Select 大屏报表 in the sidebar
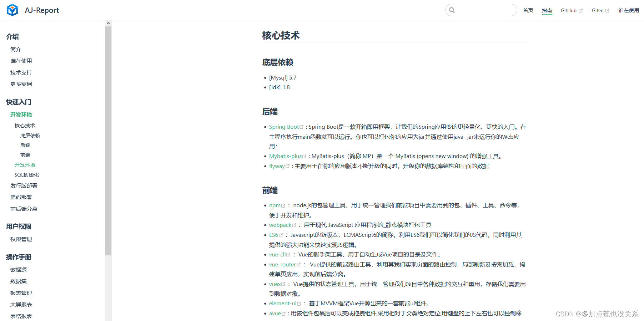Viewport: 644px width, 321px height. (21, 305)
